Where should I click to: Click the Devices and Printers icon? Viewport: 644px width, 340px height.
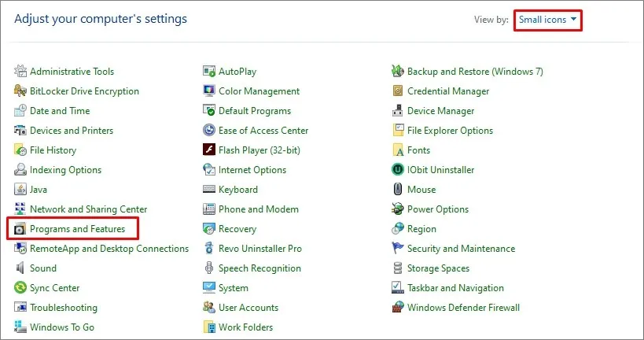coord(20,131)
